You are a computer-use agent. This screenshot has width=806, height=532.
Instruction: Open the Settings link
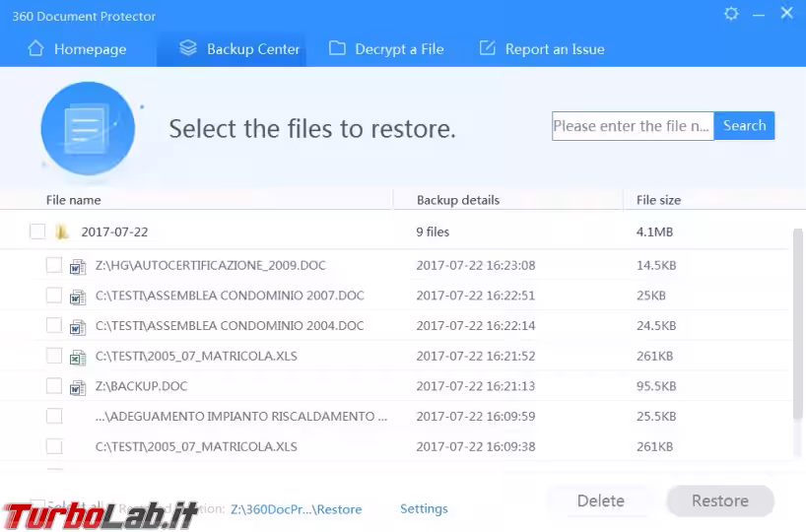coord(424,509)
